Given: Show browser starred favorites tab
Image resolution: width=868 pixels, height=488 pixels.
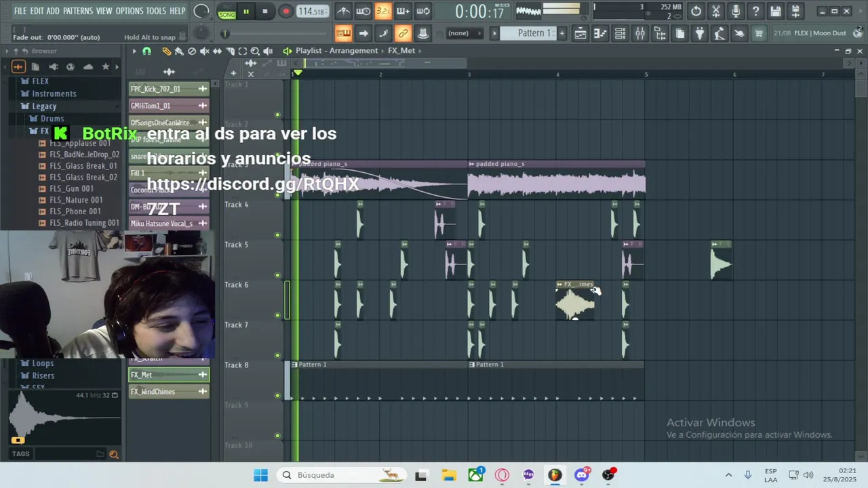Looking at the screenshot, I should click(x=105, y=66).
